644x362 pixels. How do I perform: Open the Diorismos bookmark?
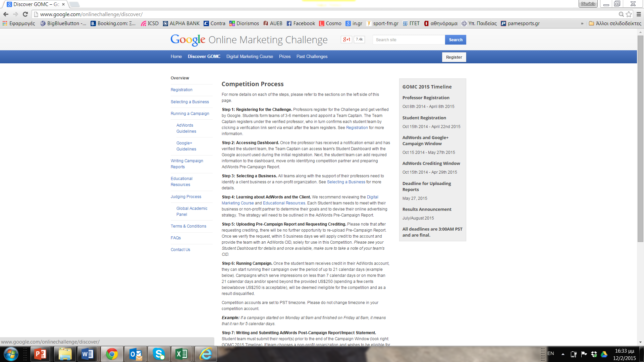pos(244,23)
